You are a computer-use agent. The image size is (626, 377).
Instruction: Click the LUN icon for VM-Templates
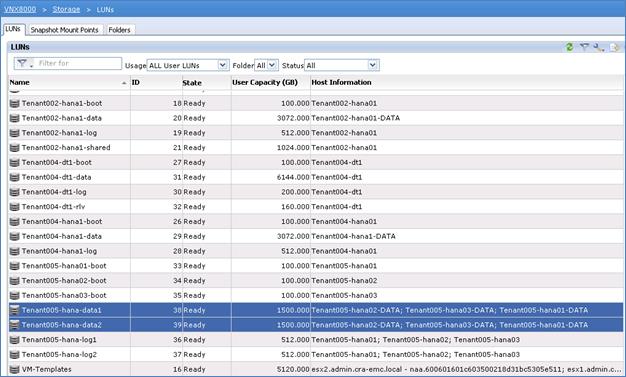point(14,369)
